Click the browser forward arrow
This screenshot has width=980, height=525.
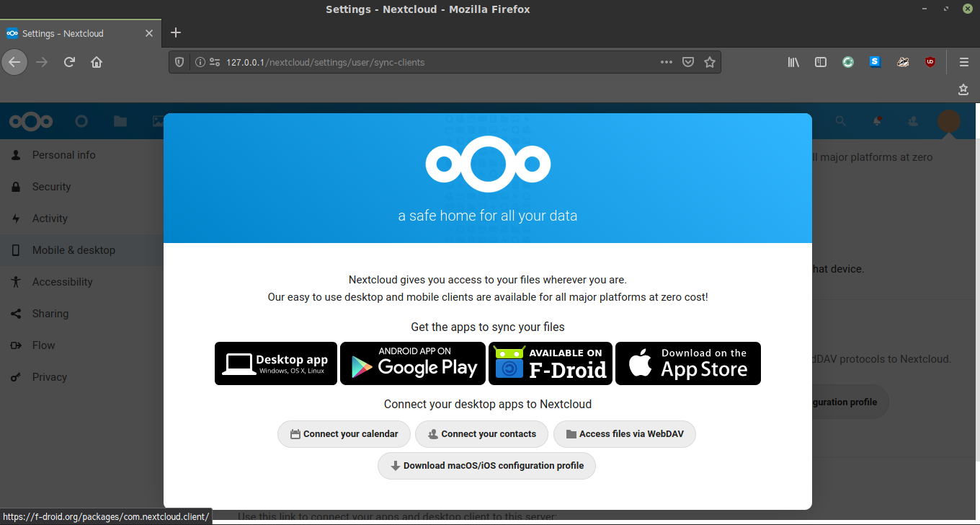tap(42, 62)
